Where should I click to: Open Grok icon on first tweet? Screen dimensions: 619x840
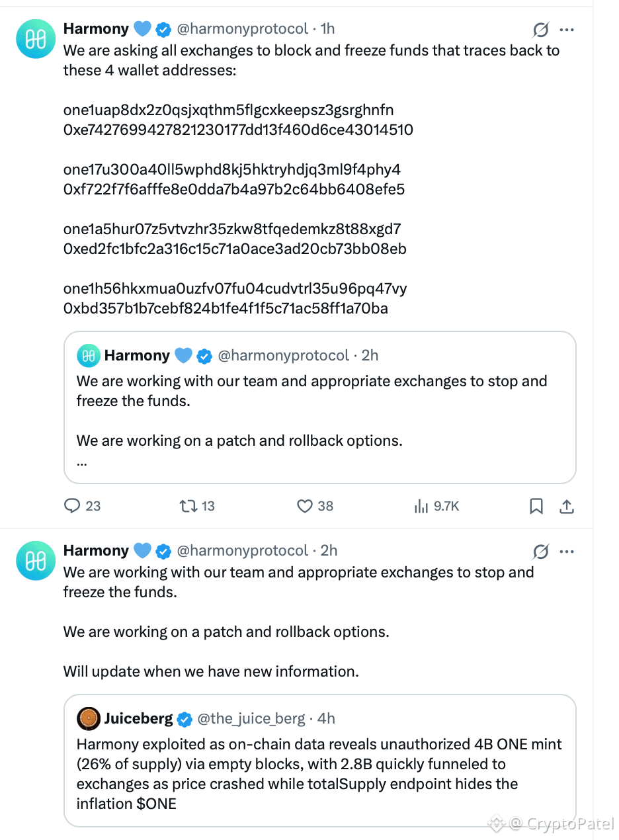click(x=540, y=30)
